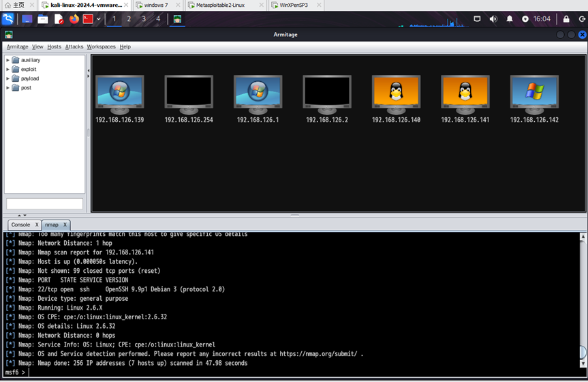
Task: Click the lock screen icon
Action: [x=566, y=19]
